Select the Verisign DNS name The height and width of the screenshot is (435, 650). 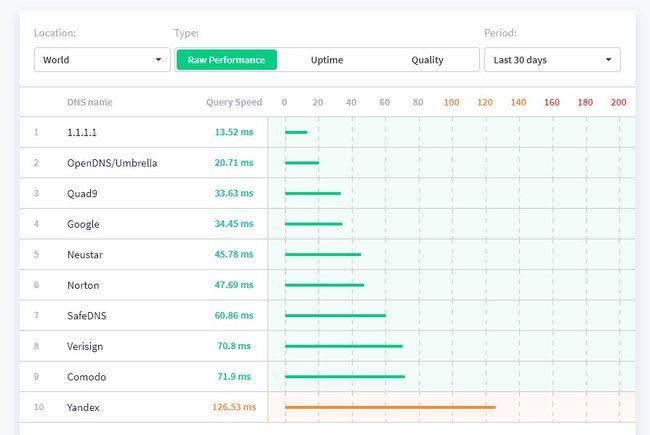coord(85,346)
